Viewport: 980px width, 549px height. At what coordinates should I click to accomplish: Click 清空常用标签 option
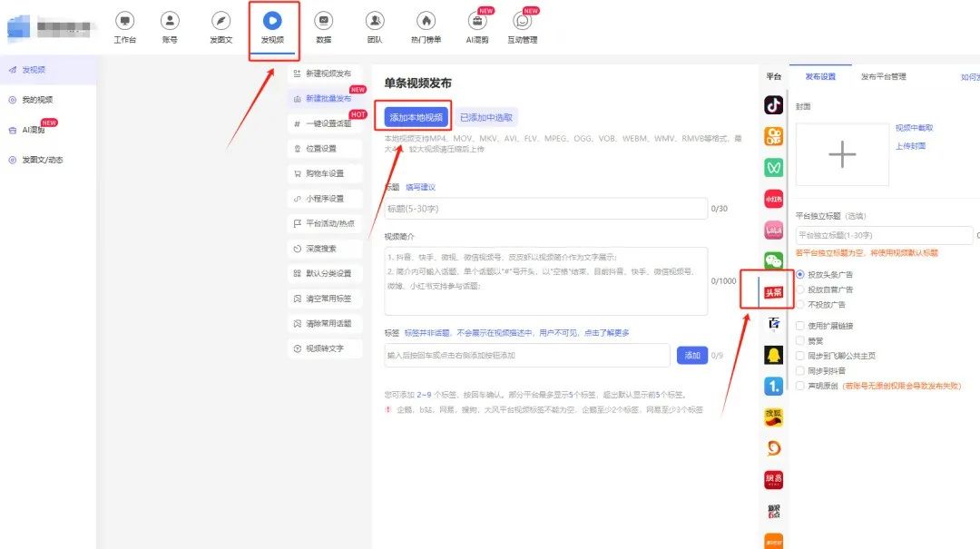tap(325, 299)
